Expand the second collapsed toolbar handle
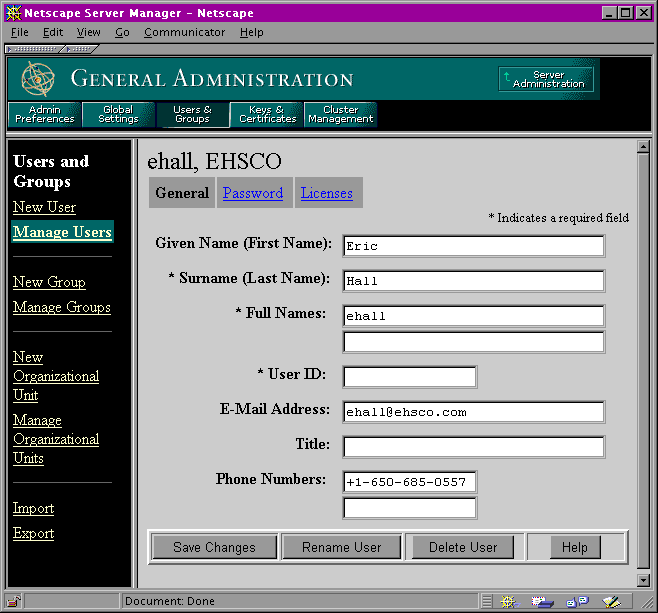 point(76,48)
